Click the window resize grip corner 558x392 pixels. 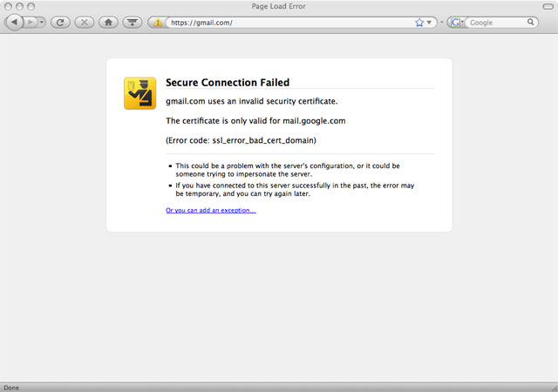coord(555,389)
